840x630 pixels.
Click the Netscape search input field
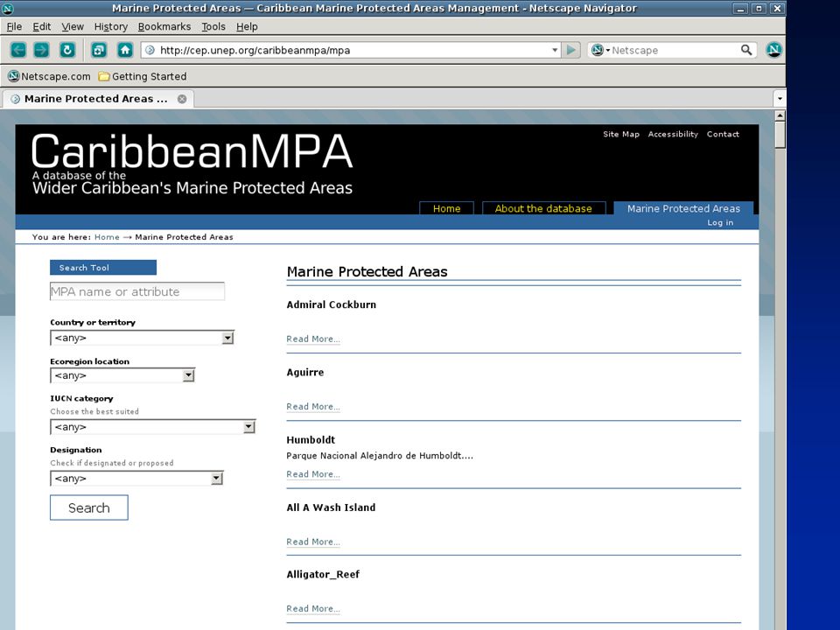tap(675, 50)
